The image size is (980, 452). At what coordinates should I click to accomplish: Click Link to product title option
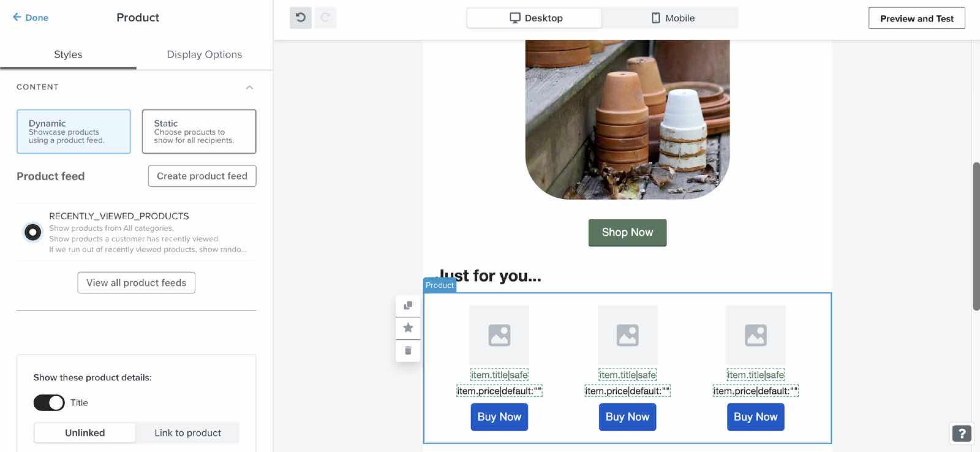coord(187,432)
